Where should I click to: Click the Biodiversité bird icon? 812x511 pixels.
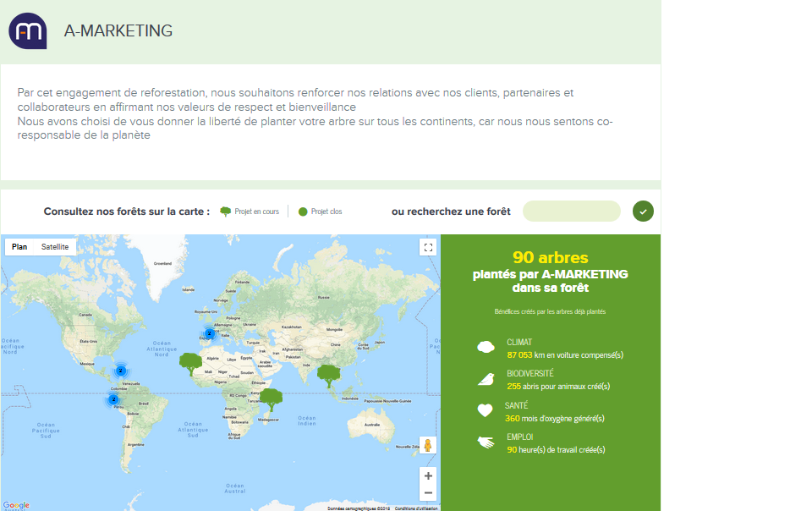point(486,379)
